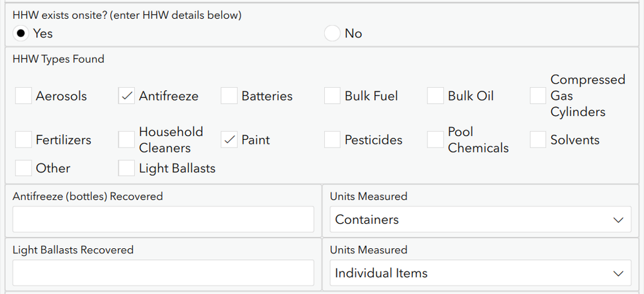Uncheck the Antifreeze checkbox
The image size is (644, 294).
pos(127,96)
